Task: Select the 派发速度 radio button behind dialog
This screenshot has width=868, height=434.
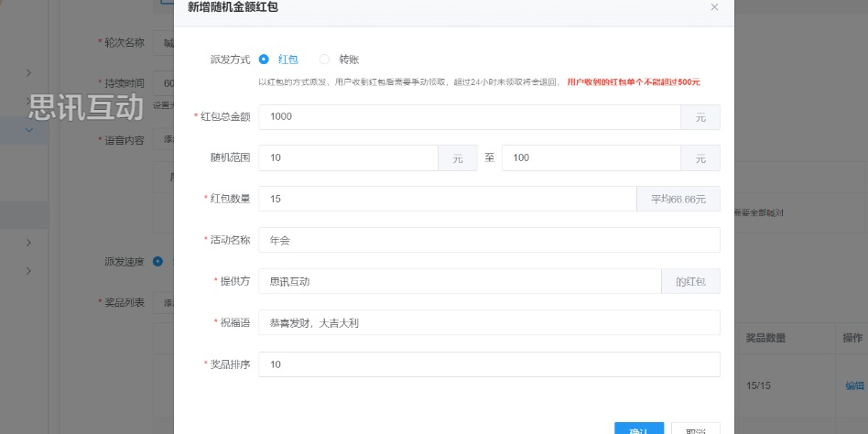Action: pos(158,261)
